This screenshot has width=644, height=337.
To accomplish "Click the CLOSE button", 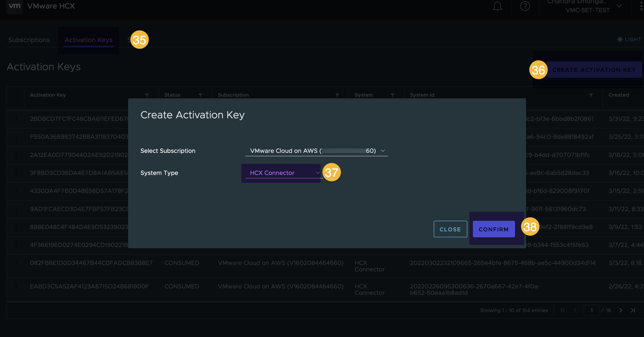I will tap(450, 229).
